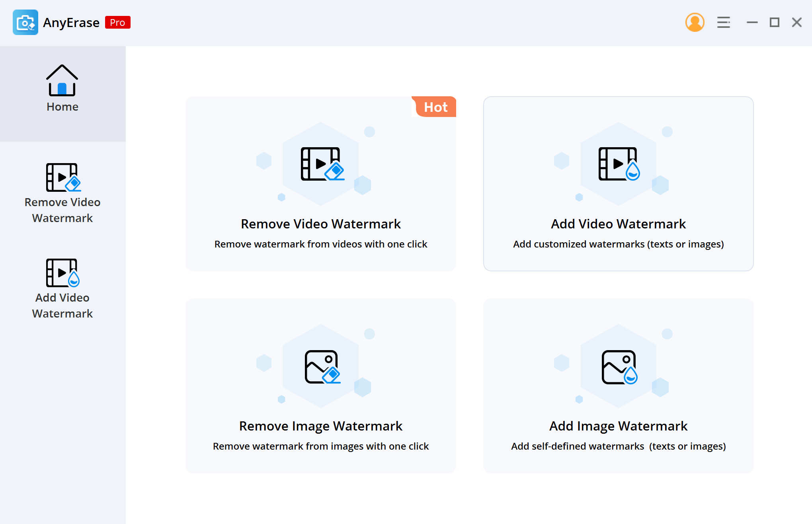Viewport: 812px width, 524px height.
Task: Click the AnyErase app logo
Action: pyautogui.click(x=25, y=22)
